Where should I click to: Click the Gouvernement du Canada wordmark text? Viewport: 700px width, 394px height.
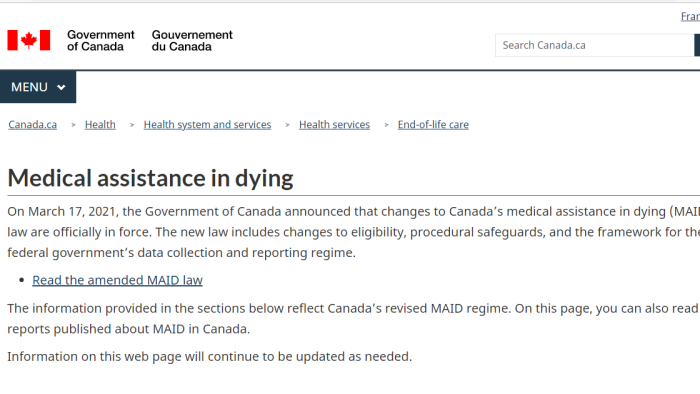[192, 41]
